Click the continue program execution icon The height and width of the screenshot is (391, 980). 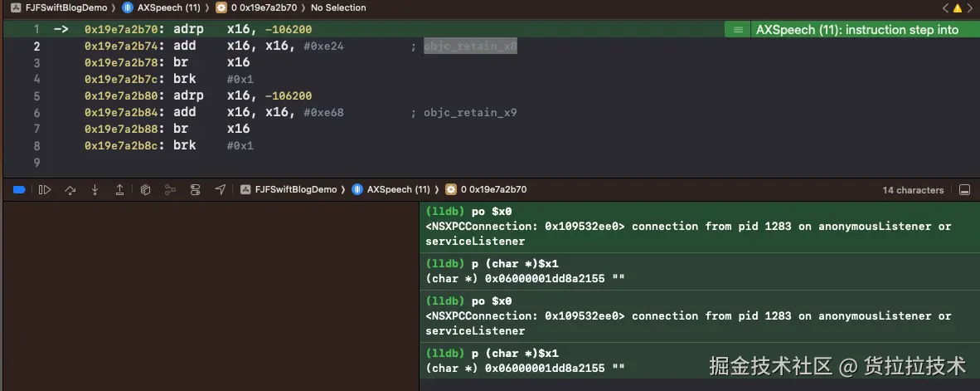(45, 190)
